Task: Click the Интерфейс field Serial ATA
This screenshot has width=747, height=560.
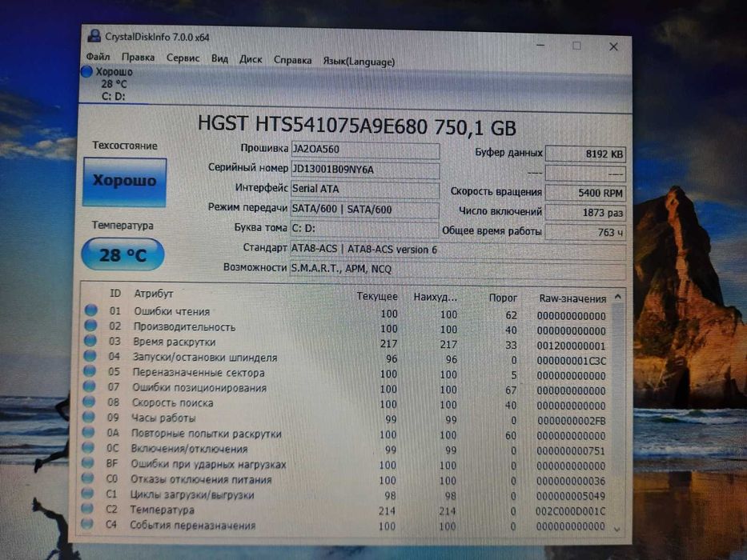Action: coord(365,190)
